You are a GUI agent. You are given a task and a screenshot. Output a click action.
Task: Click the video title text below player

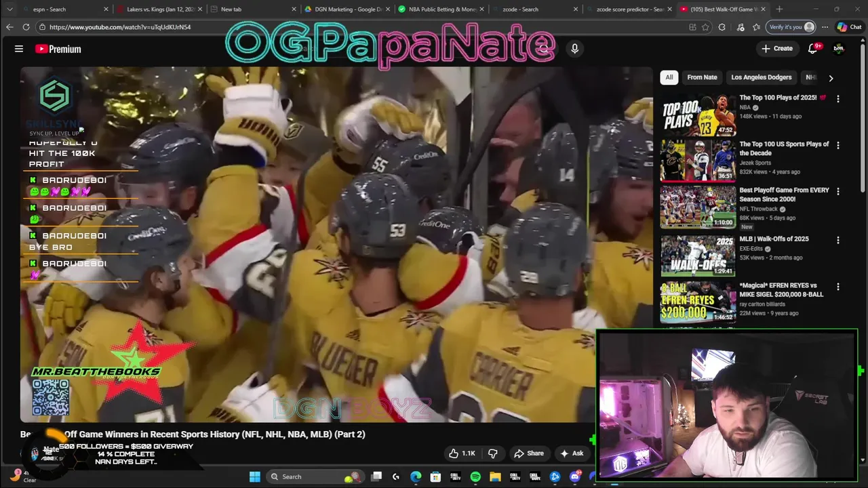pos(193,434)
